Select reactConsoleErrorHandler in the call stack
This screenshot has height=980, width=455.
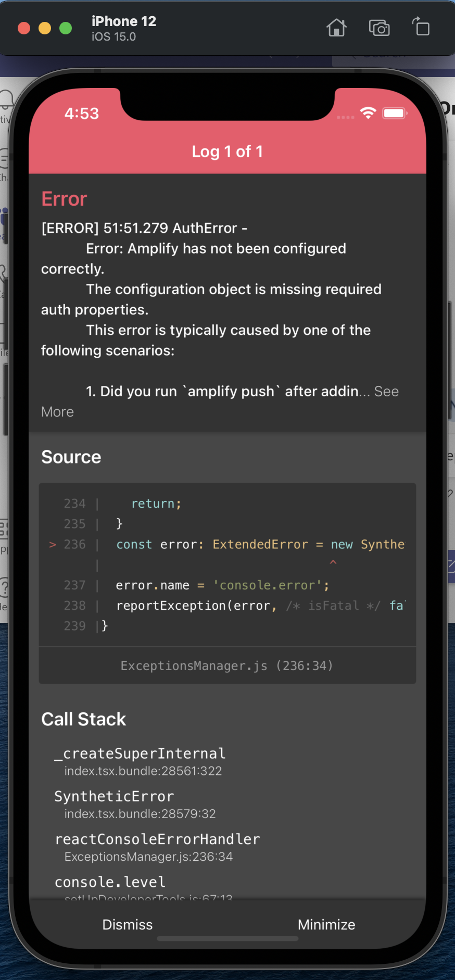tap(157, 839)
